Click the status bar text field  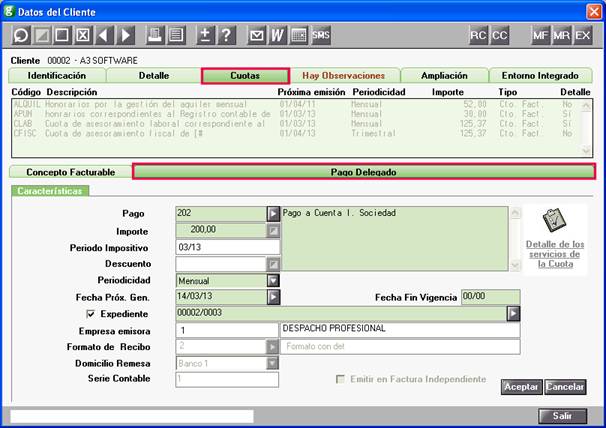pos(132,416)
